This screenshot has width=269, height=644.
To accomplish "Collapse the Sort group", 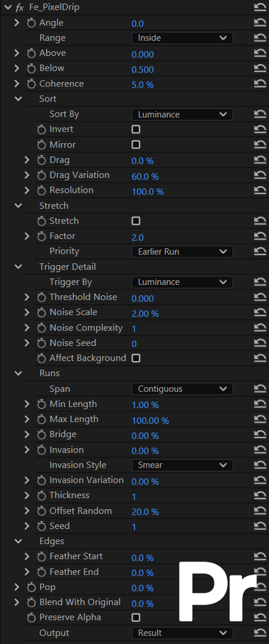I will click(x=18, y=99).
